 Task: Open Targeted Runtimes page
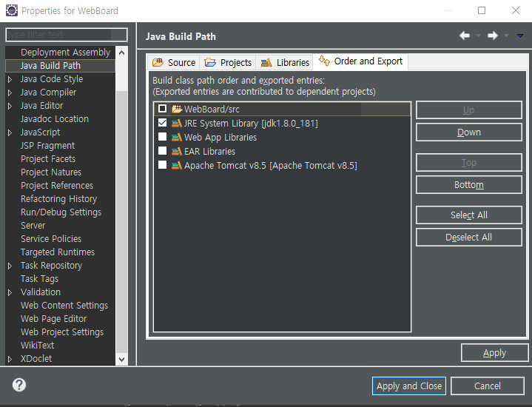pyautogui.click(x=57, y=252)
